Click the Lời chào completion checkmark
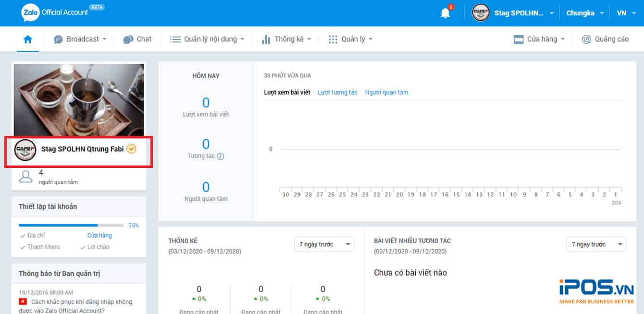 82,247
